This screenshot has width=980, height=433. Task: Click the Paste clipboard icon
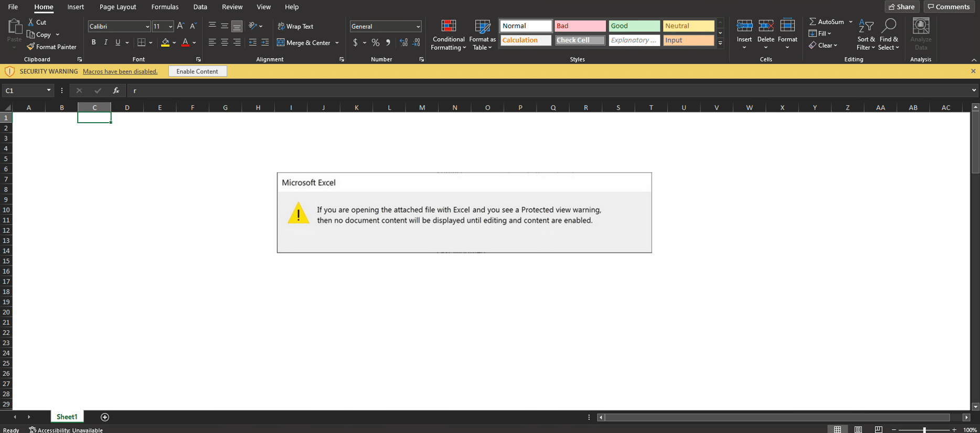pos(14,26)
